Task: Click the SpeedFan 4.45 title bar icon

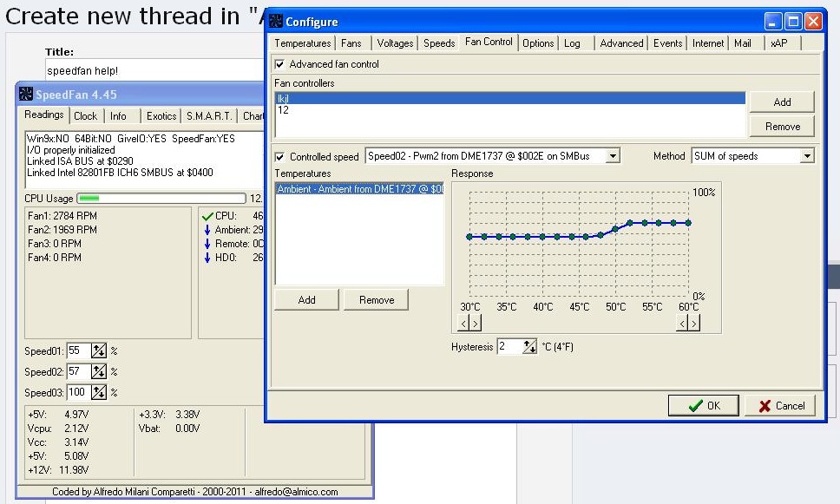Action: 26,94
